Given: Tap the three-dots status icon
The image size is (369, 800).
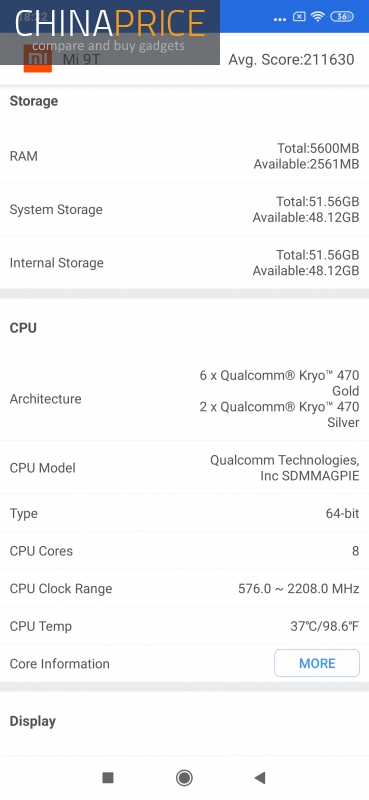Looking at the screenshot, I should (x=280, y=19).
